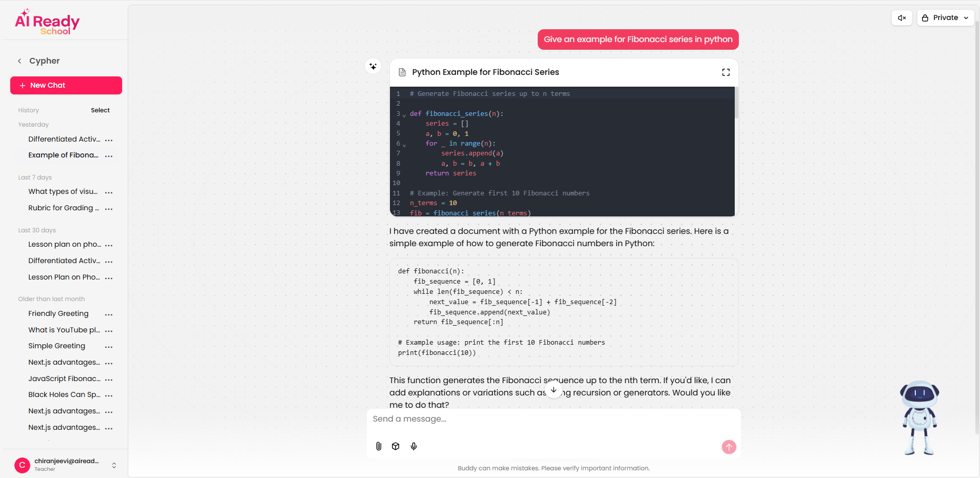Screen dimensions: 980x478
Task: Open the Example of Fibona... chat
Action: 63,155
